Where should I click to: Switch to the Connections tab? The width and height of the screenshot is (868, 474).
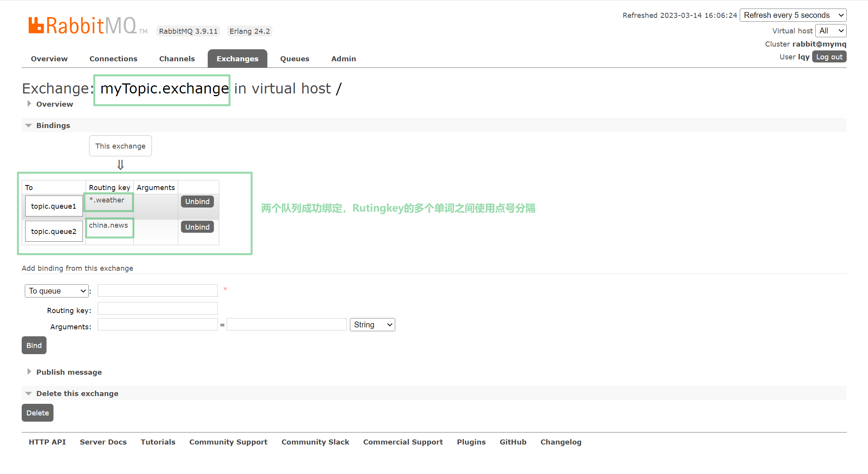coord(113,59)
